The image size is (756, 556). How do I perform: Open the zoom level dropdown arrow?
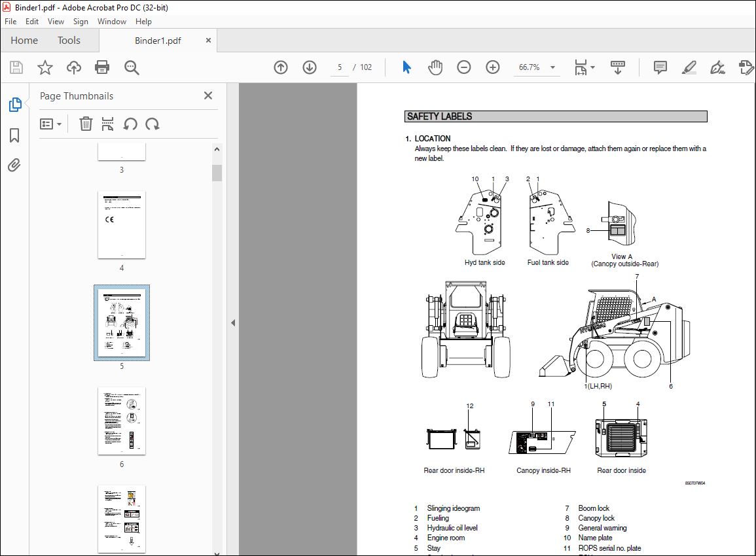[x=552, y=67]
